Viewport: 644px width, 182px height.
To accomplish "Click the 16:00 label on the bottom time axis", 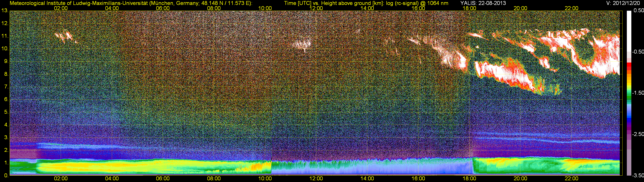I will click(x=418, y=179).
